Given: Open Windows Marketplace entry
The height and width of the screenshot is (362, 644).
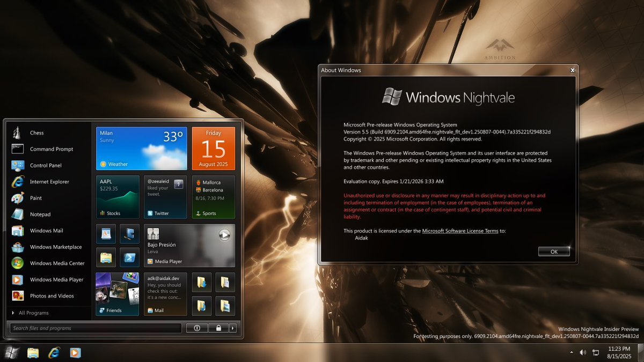Looking at the screenshot, I should (x=48, y=247).
